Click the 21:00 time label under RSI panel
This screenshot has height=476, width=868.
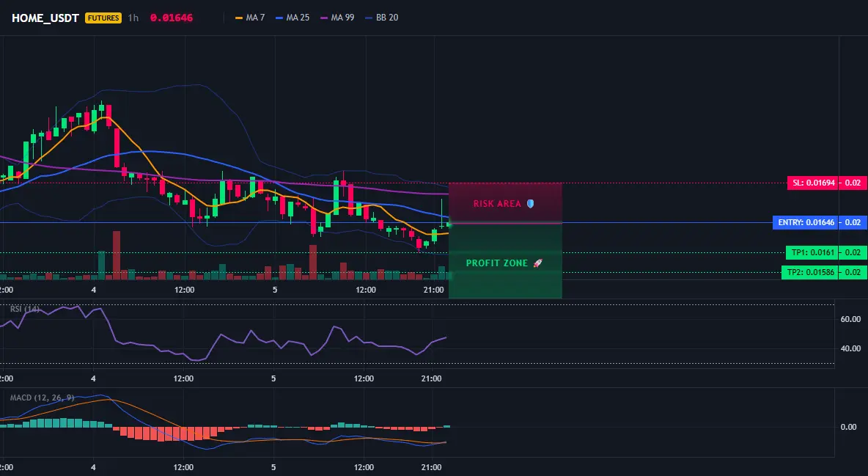pos(432,378)
